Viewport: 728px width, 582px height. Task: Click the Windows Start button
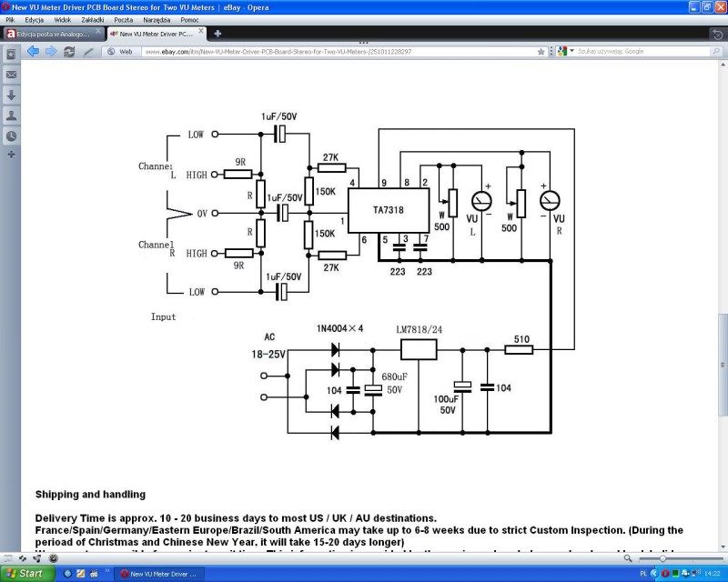click(28, 574)
